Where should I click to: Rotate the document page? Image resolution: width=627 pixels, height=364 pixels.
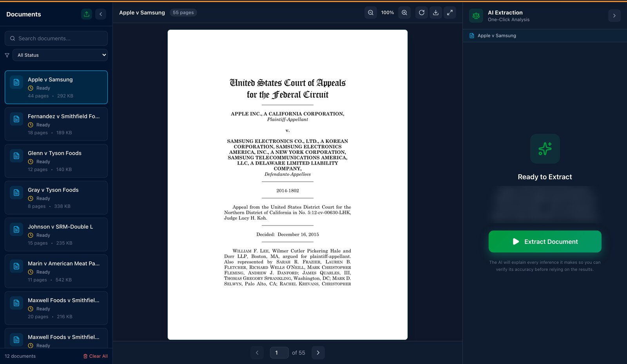(x=422, y=13)
